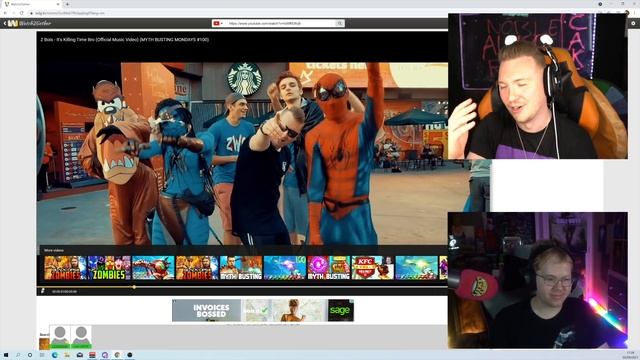640x360 pixels.
Task: Click the Sage logo in the advertisement
Action: 340,310
